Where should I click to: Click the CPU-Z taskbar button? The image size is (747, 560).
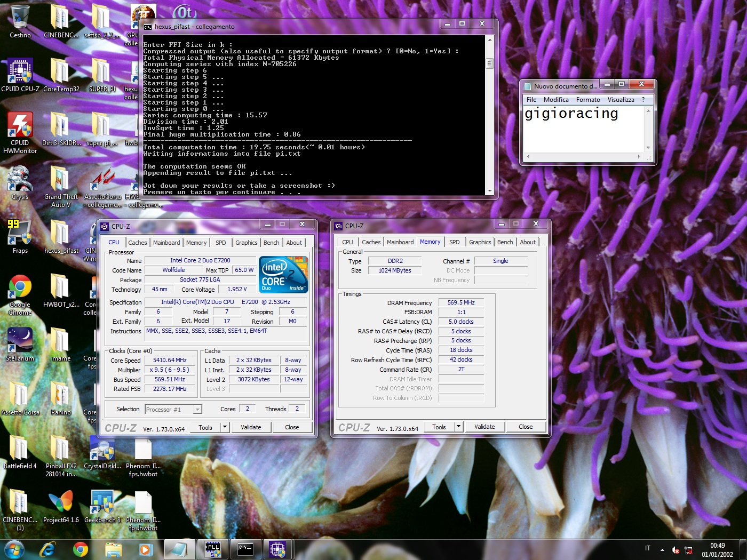coord(277,549)
